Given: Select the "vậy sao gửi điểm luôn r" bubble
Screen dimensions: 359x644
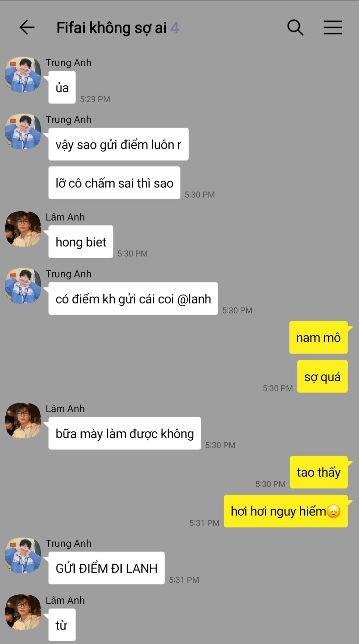Looking at the screenshot, I should (118, 144).
